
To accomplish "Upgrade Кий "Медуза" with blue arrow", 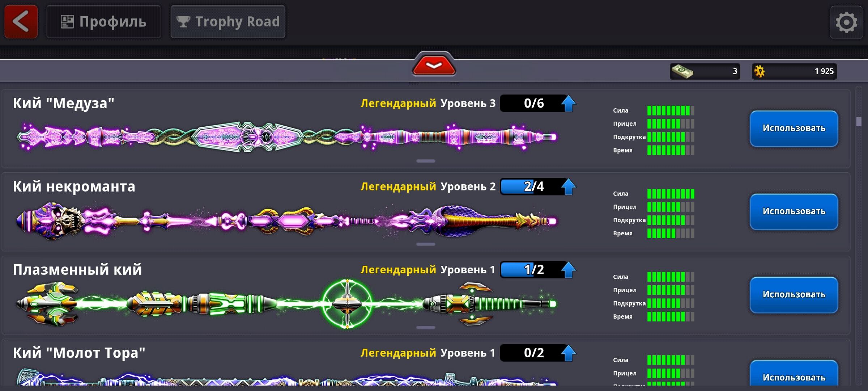I will [569, 104].
